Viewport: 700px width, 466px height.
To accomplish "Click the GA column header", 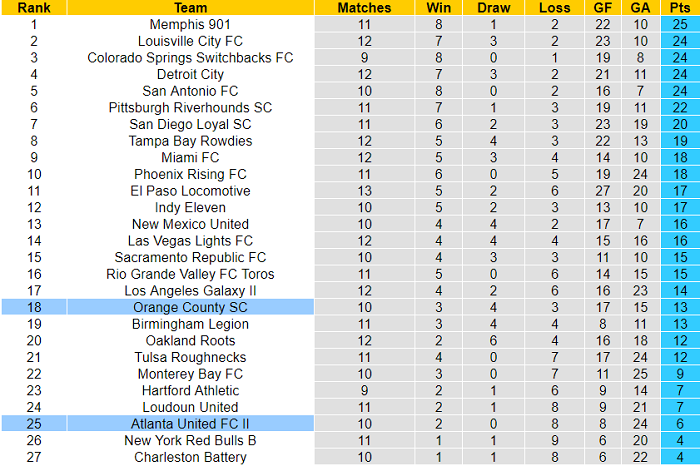I will click(640, 7).
